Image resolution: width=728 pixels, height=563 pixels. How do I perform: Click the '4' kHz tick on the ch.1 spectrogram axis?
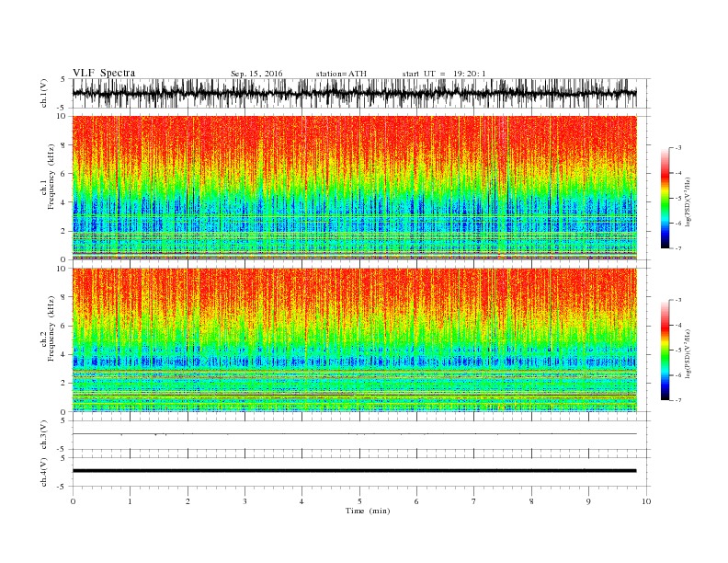tap(64, 202)
